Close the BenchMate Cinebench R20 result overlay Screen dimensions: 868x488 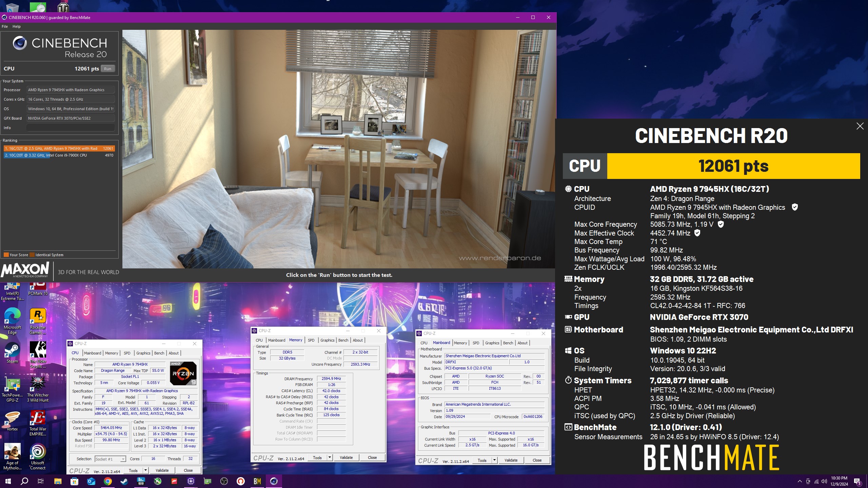click(860, 126)
